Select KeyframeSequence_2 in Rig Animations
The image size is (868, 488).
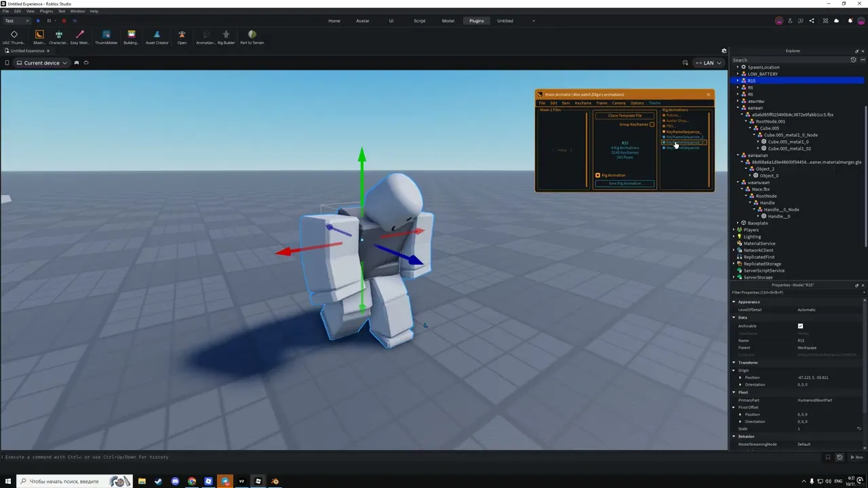click(x=684, y=137)
